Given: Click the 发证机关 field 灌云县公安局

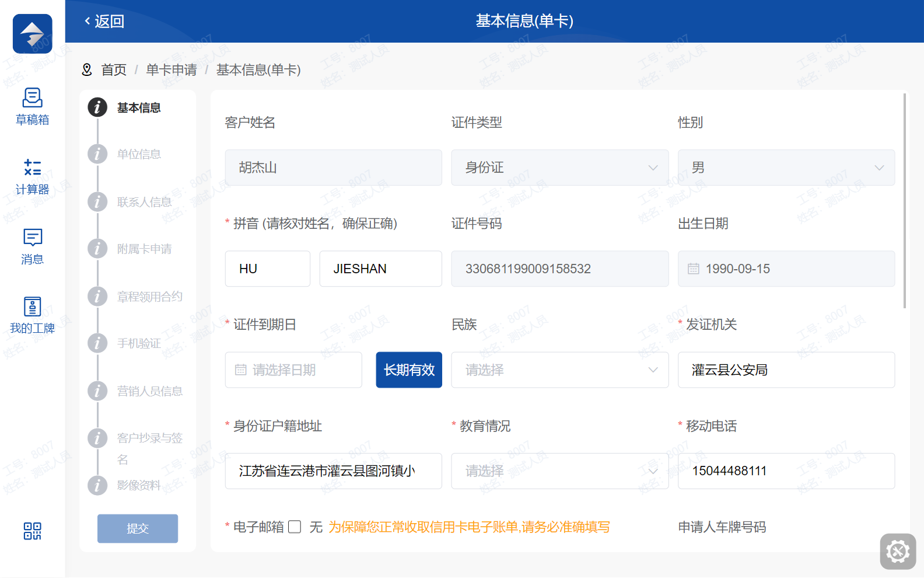Looking at the screenshot, I should pos(786,370).
